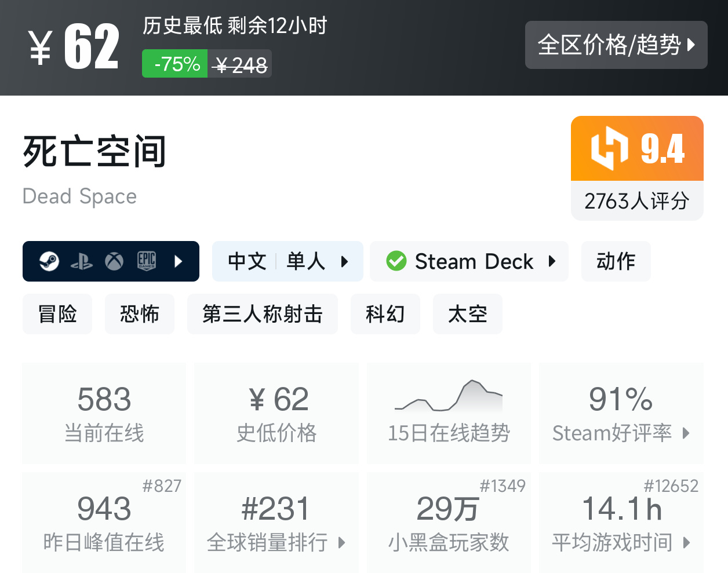View the 15日在线趋势 chart
Viewport: 728px width, 573px height.
[x=449, y=413]
